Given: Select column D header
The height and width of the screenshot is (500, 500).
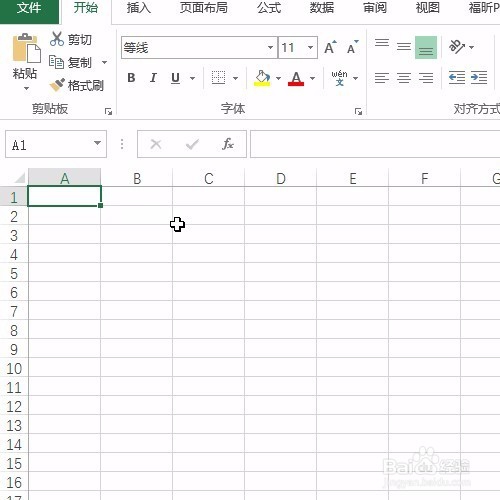Looking at the screenshot, I should pyautogui.click(x=281, y=179).
